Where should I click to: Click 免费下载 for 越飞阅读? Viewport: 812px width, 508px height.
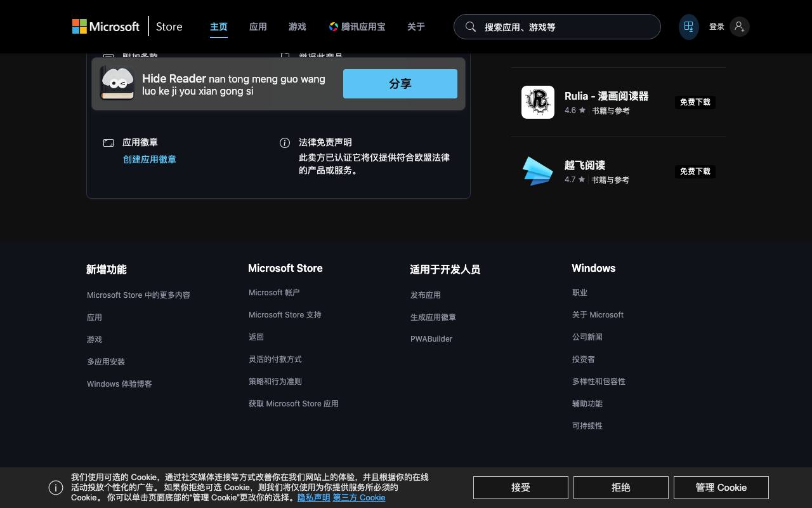(x=695, y=171)
